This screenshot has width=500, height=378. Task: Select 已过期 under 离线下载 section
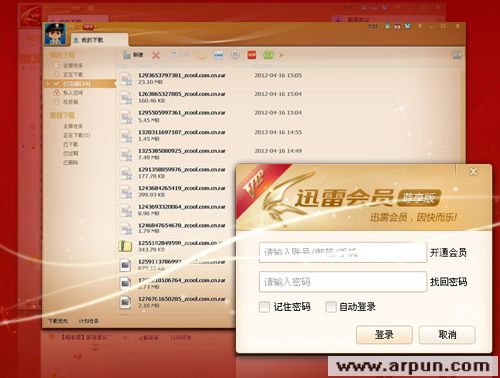click(71, 153)
